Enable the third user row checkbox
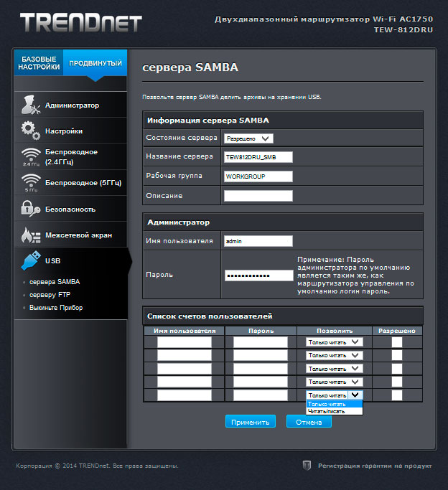 [x=397, y=369]
